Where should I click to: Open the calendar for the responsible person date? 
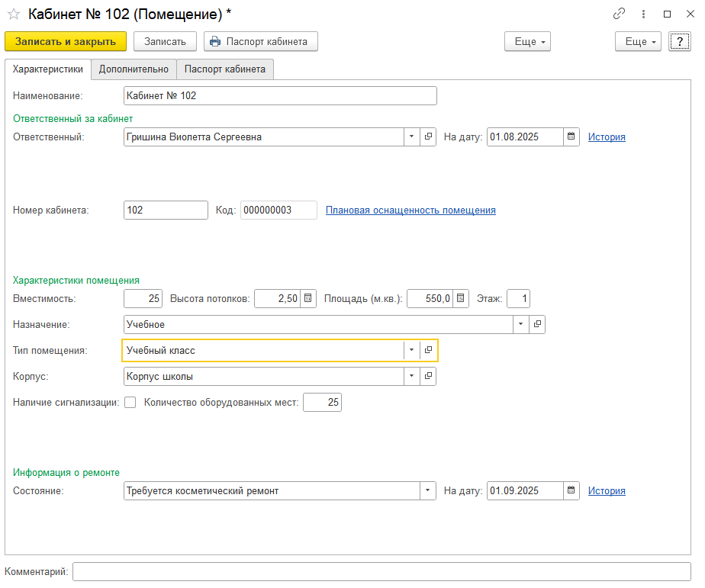click(x=571, y=137)
